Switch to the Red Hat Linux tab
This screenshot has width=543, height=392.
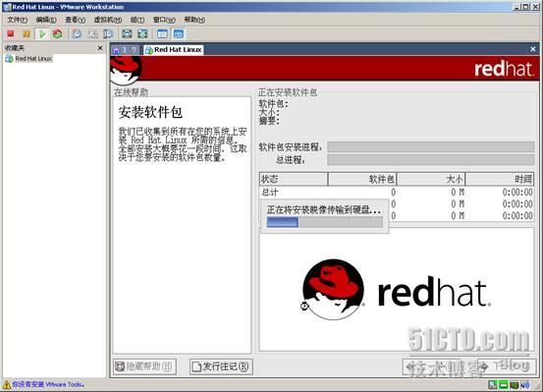pyautogui.click(x=174, y=50)
